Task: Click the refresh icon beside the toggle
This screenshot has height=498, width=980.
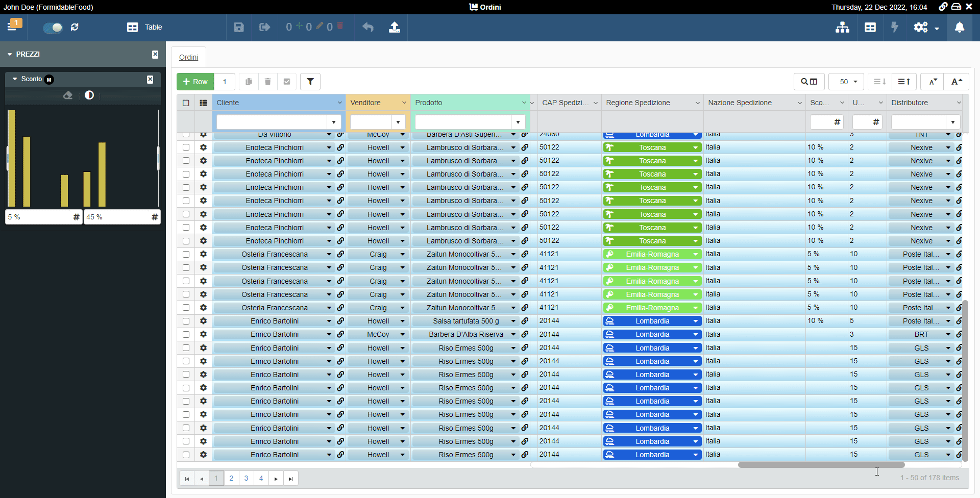Action: click(75, 27)
